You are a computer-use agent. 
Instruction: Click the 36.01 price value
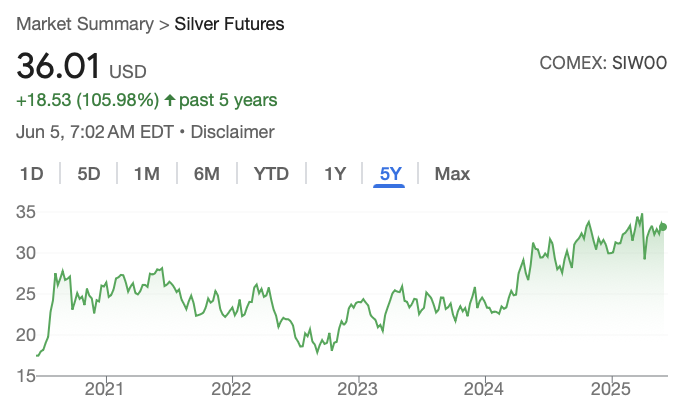[59, 68]
